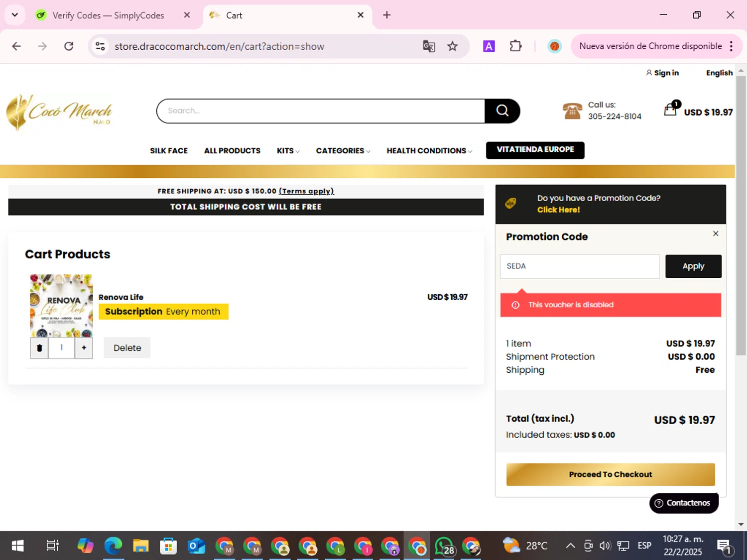Expand the KITS dropdown menu
This screenshot has height=560, width=747.
click(288, 151)
